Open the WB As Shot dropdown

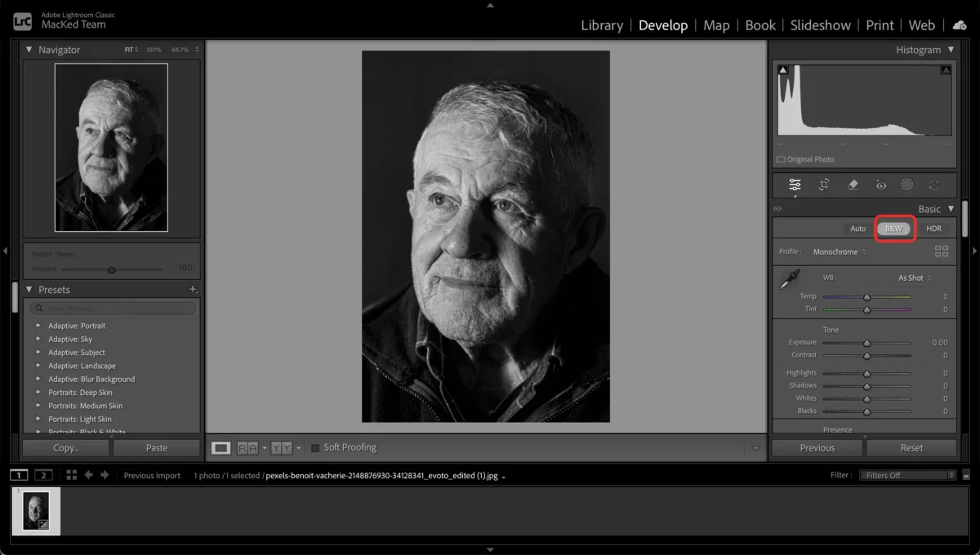click(915, 277)
